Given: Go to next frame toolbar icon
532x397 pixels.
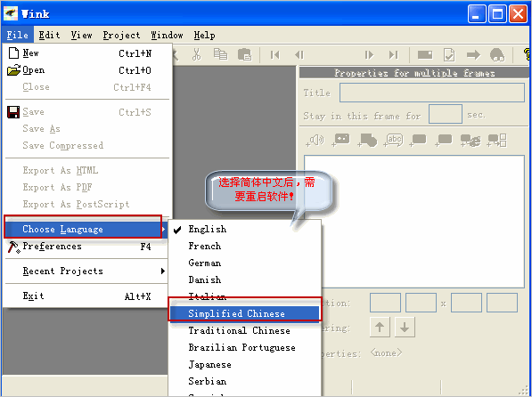Looking at the screenshot, I should [x=369, y=54].
